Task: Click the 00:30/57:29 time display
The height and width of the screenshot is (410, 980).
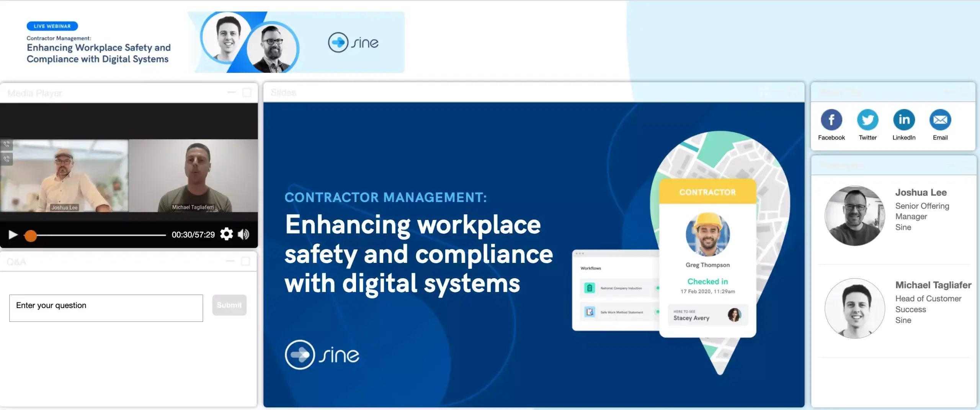Action: 193,235
